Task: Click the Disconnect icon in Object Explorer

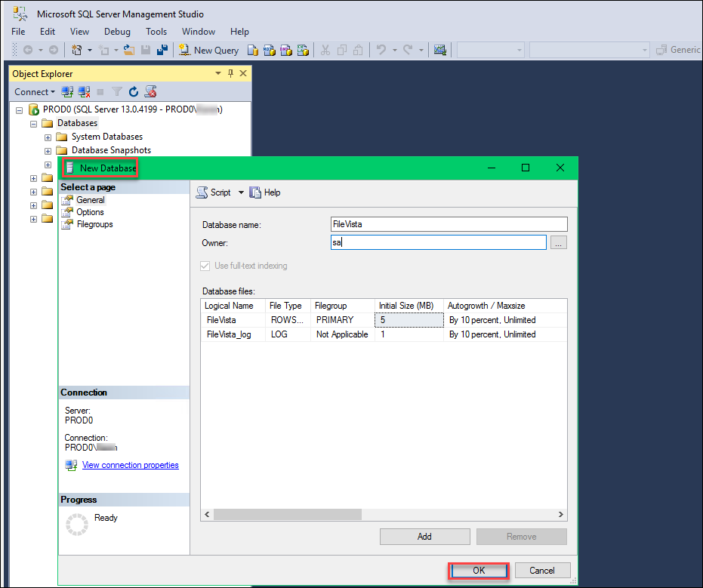Action: (x=85, y=92)
